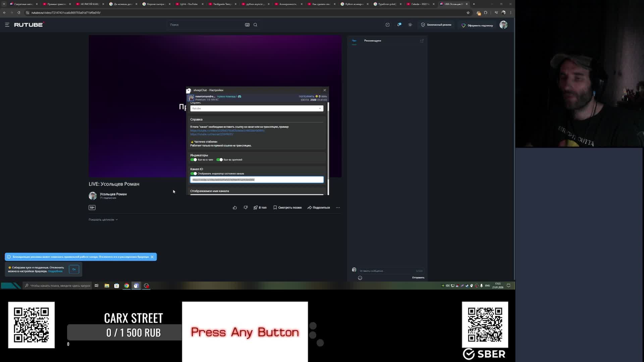Click the Поделиться share button
Viewport: 644px width, 362px height.
tap(319, 207)
